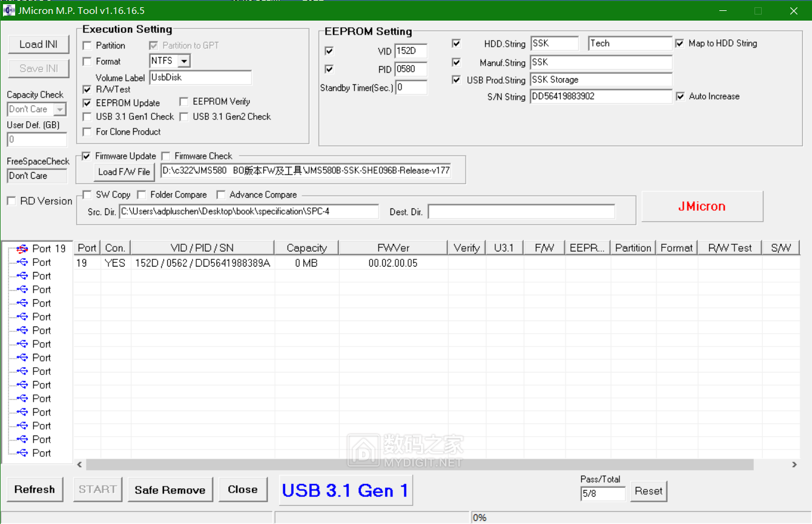Click the Safe Remove button
The image size is (812, 524).
[170, 490]
